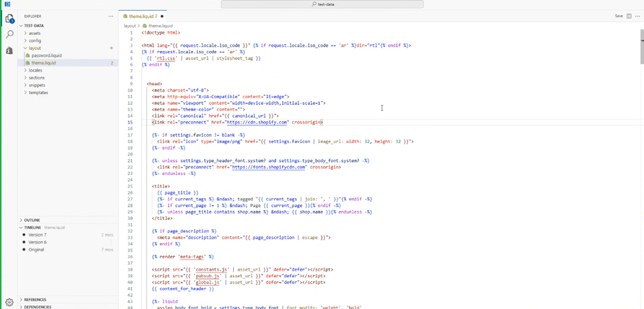The width and height of the screenshot is (644, 309).
Task: Click the meta name="theme-color" line
Action: coord(198,110)
